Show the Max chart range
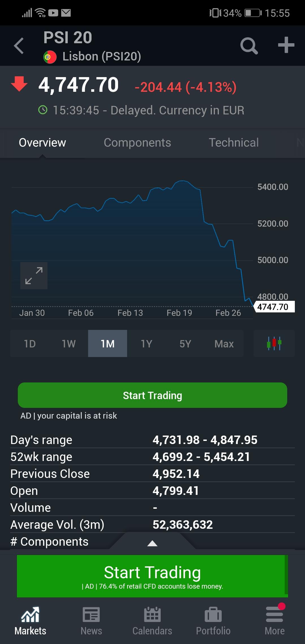Viewport: 305px width, 644px height. pyautogui.click(x=224, y=344)
